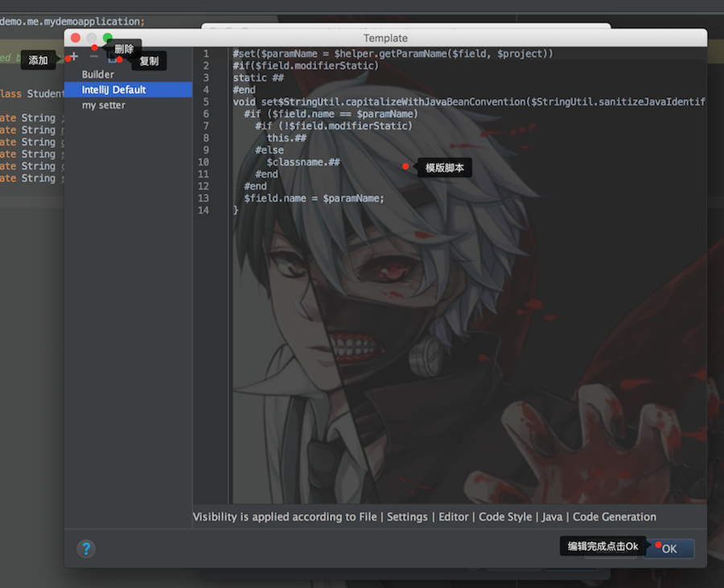Click line number 14 in gutter
Image resolution: width=724 pixels, height=588 pixels.
tap(204, 210)
